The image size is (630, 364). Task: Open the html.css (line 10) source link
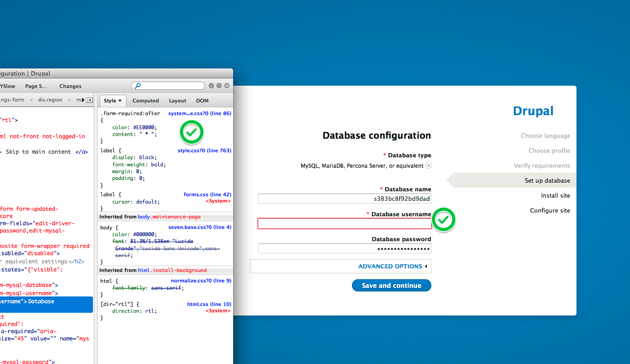(x=209, y=304)
